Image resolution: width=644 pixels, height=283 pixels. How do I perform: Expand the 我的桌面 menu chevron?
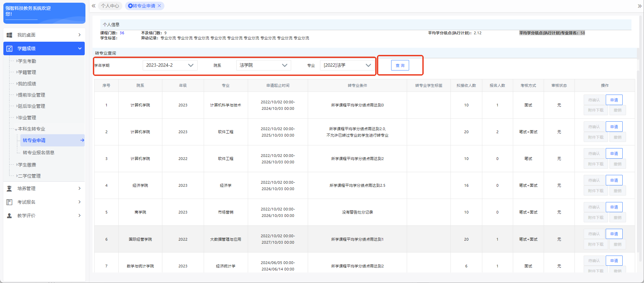(79, 35)
